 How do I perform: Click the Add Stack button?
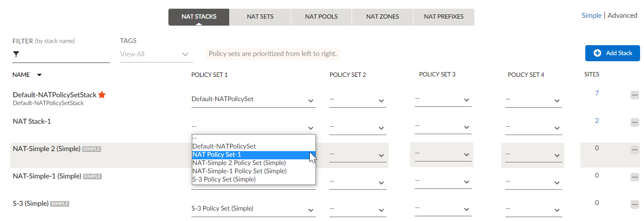[x=612, y=53]
